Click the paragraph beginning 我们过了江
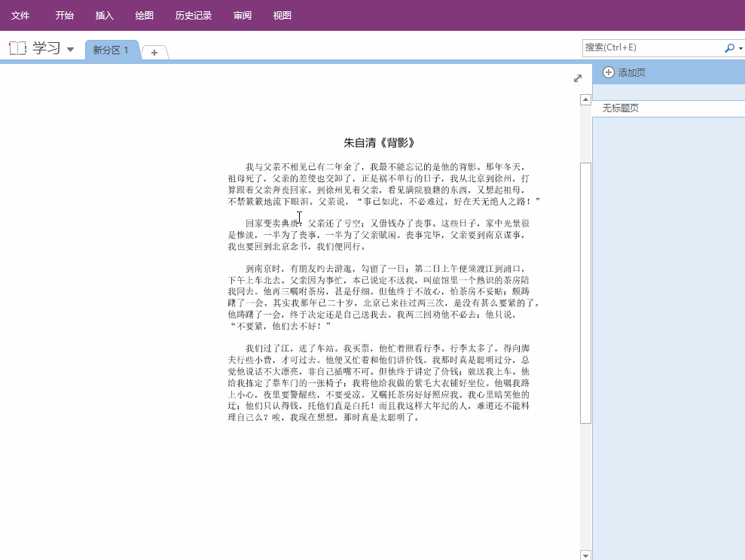The image size is (745, 560). click(379, 382)
